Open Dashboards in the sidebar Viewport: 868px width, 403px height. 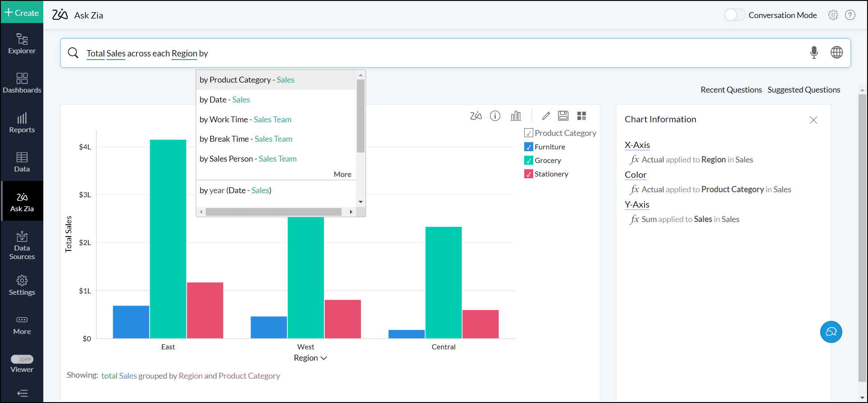[x=22, y=83]
